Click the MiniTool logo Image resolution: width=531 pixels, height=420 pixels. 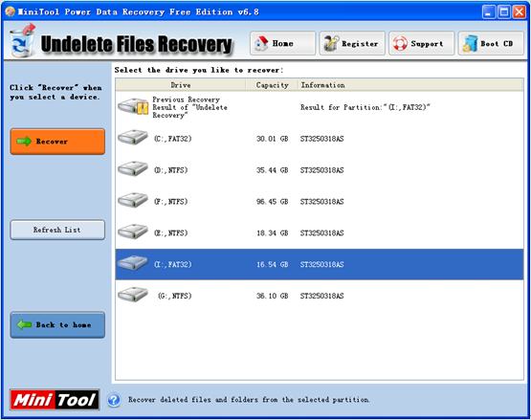55,400
